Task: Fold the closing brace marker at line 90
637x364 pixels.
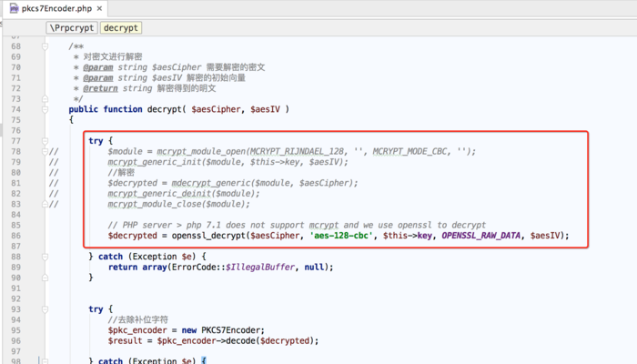Action: (x=45, y=278)
